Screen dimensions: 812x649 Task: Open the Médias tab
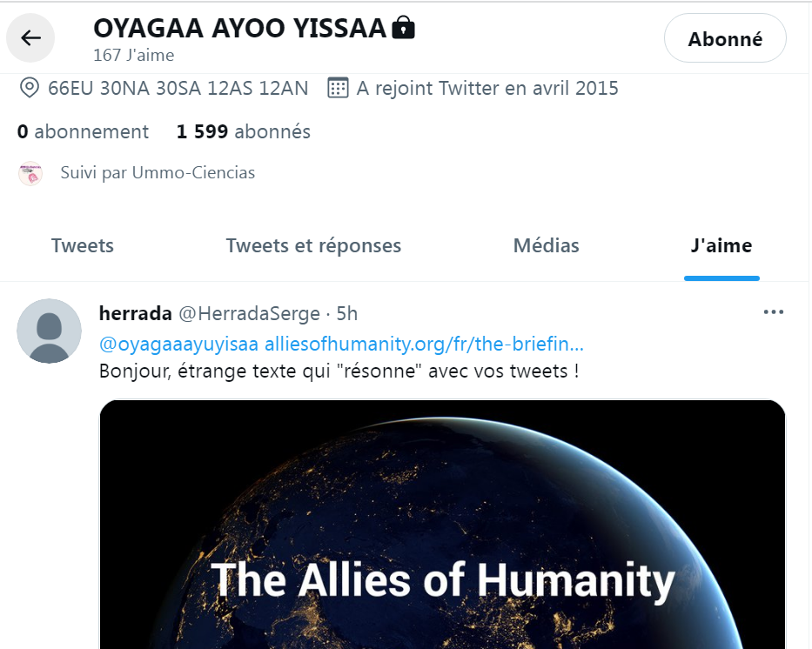547,245
